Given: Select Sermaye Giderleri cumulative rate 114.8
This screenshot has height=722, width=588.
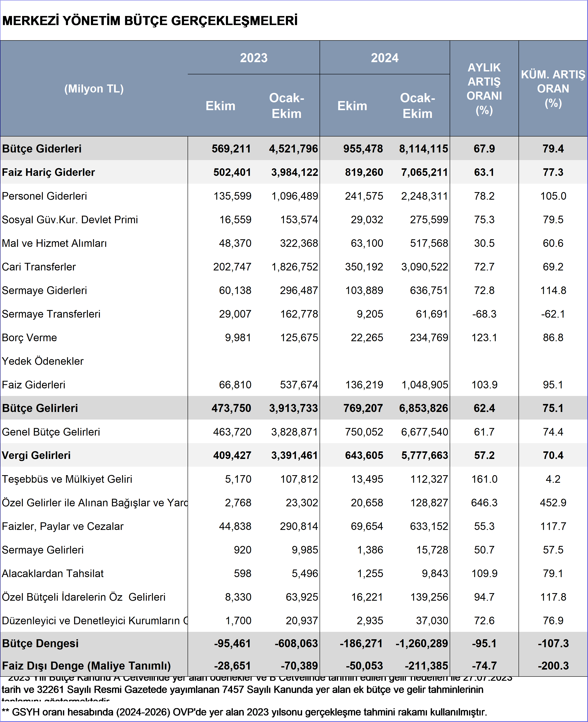Looking at the screenshot, I should click(x=553, y=290).
